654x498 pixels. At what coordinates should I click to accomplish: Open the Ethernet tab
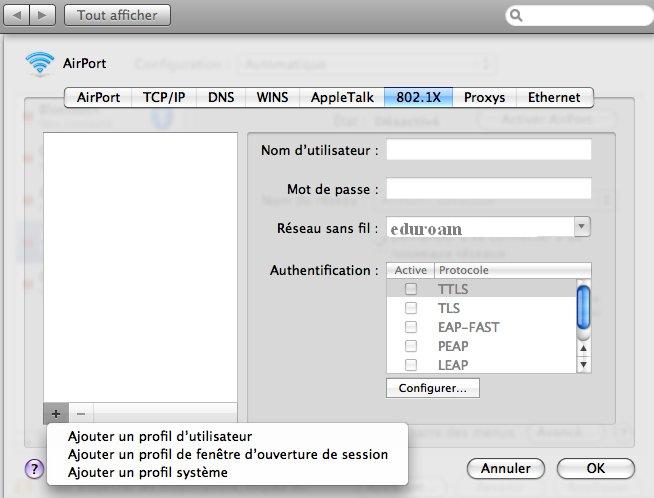tap(554, 98)
